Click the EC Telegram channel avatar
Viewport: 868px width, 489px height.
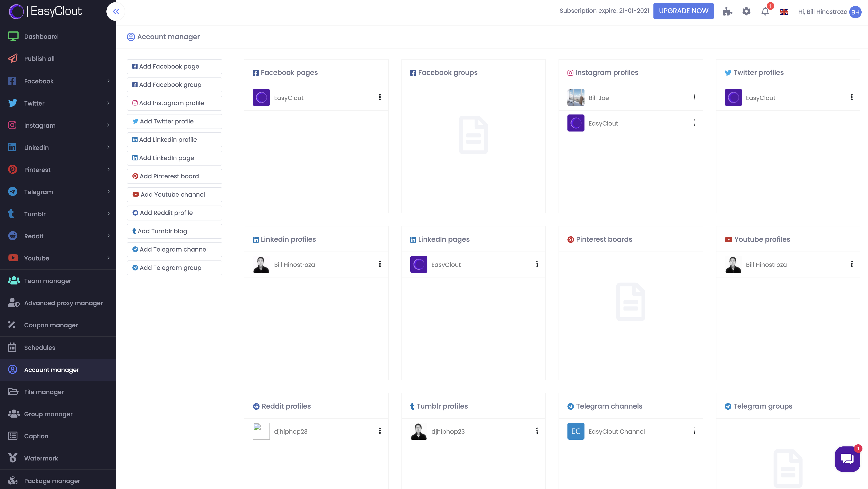[576, 431]
